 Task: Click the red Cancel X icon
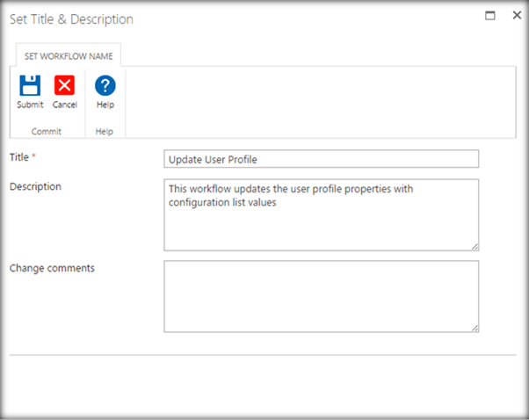click(64, 85)
